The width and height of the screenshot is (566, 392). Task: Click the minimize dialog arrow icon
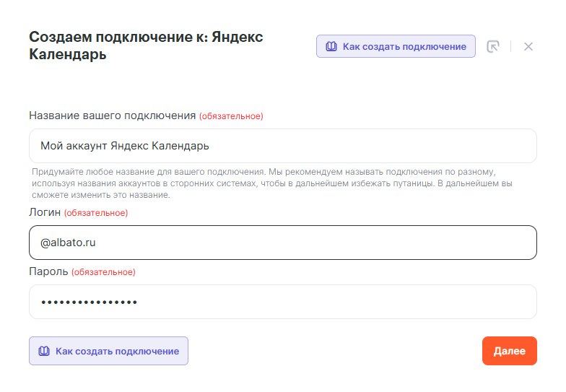pos(492,46)
